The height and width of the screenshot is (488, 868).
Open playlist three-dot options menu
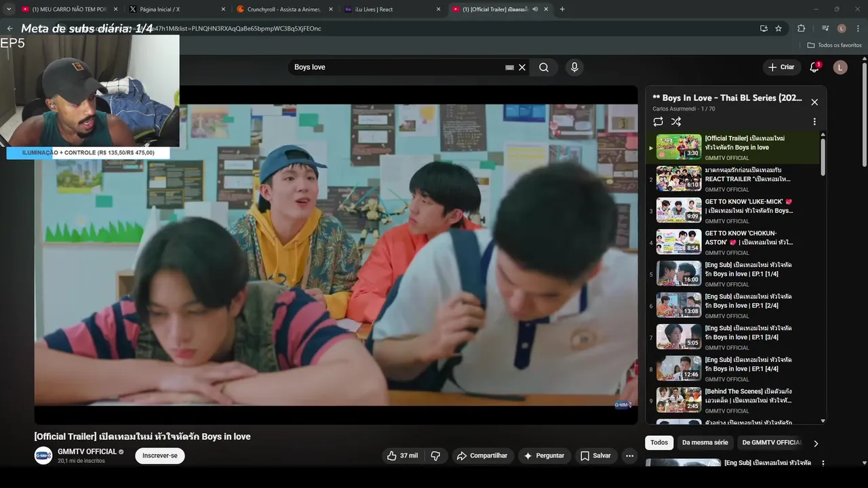(x=814, y=122)
